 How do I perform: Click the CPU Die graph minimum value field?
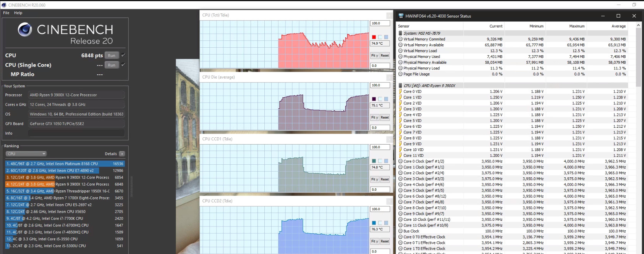pyautogui.click(x=380, y=128)
